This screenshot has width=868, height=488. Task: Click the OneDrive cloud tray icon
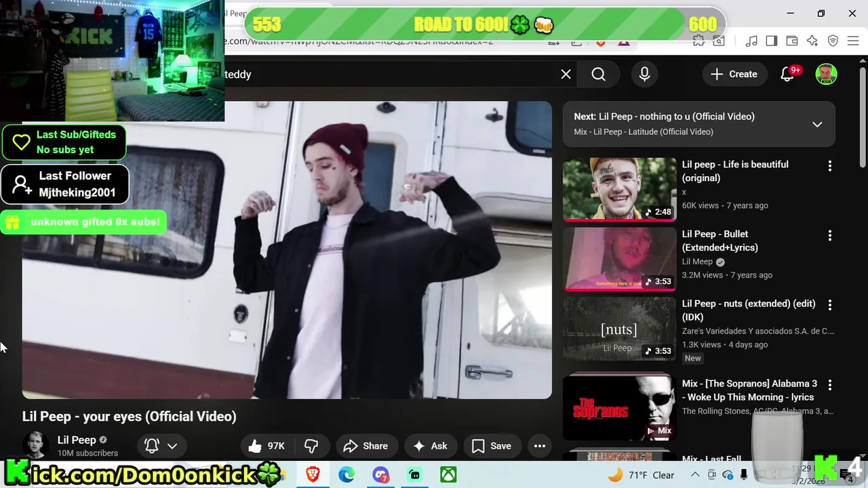coord(728,475)
